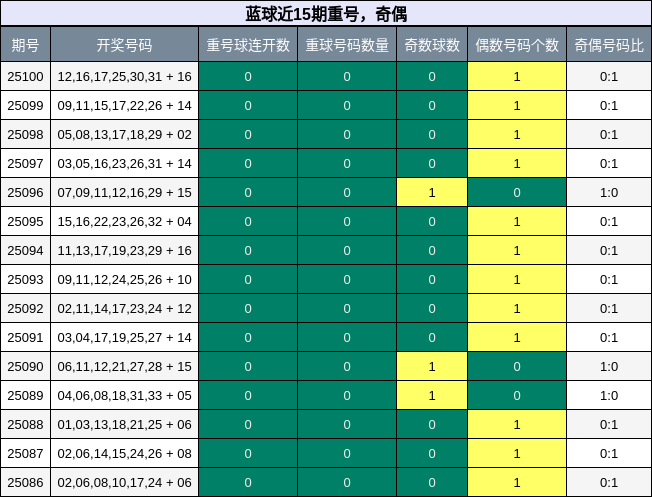Click period number 25094
Screen dimensions: 652x497
click(x=25, y=251)
